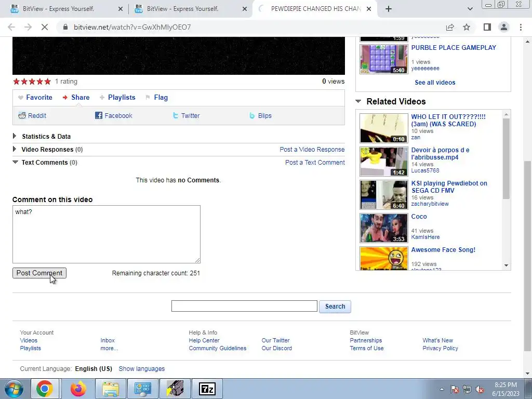Image resolution: width=532 pixels, height=399 pixels.
Task: Open the Chrome profile avatar icon
Action: pos(504,27)
